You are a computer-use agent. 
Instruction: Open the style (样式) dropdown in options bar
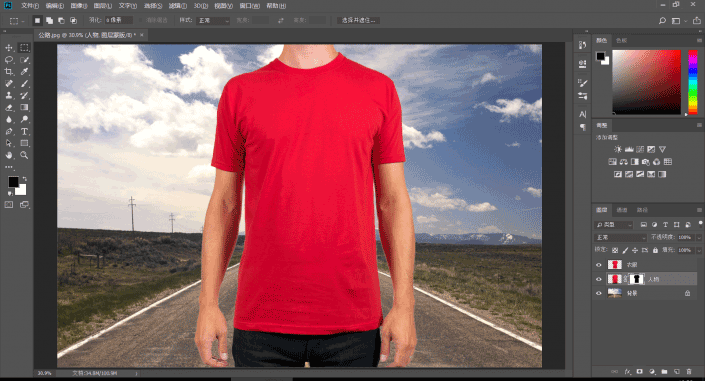tap(213, 20)
